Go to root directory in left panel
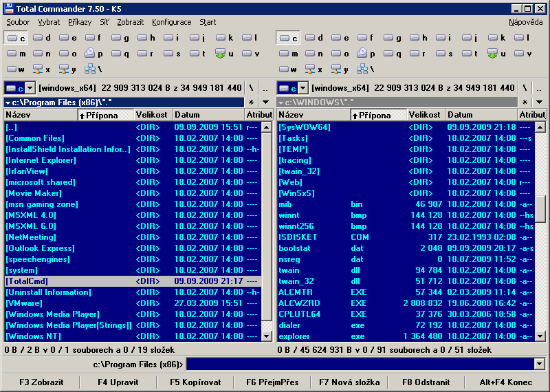 pos(251,88)
